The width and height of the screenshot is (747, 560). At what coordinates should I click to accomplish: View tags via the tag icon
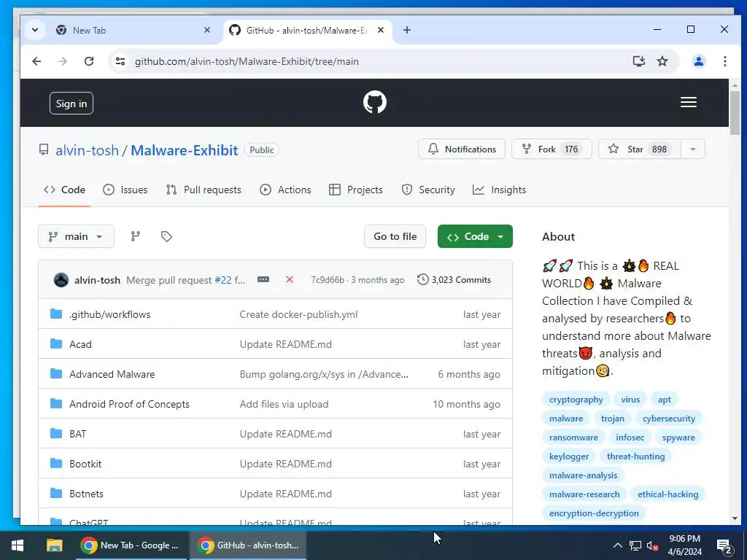pyautogui.click(x=166, y=236)
